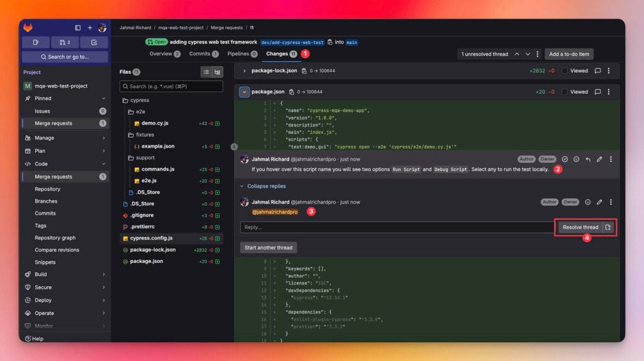Check Viewed for package.json
Image resolution: width=644 pixels, height=361 pixels.
pos(564,92)
